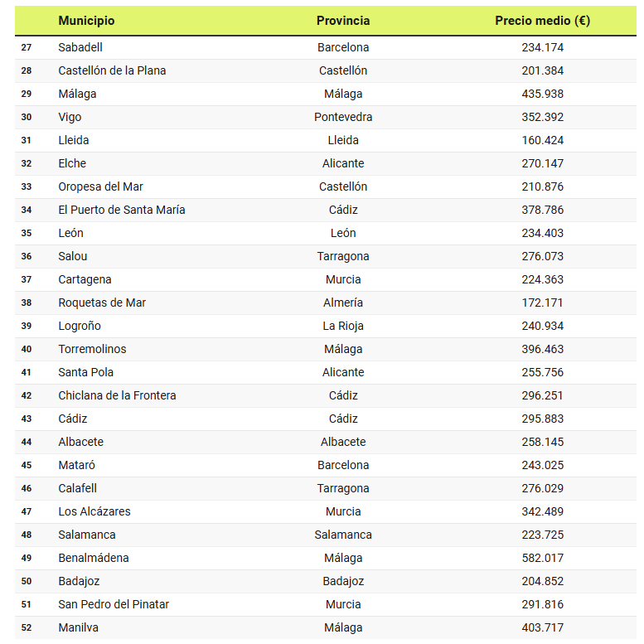Click row number 36

click(x=27, y=256)
